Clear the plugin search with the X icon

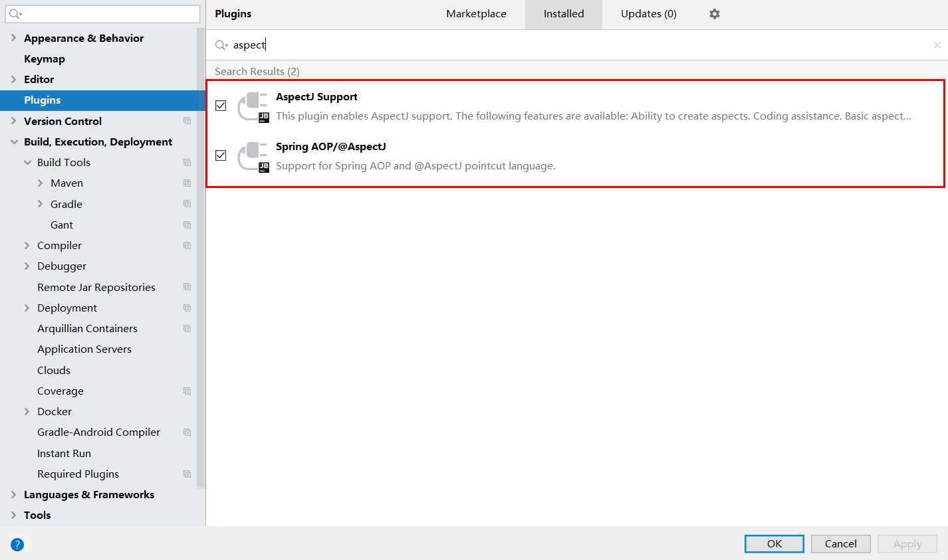[x=937, y=45]
